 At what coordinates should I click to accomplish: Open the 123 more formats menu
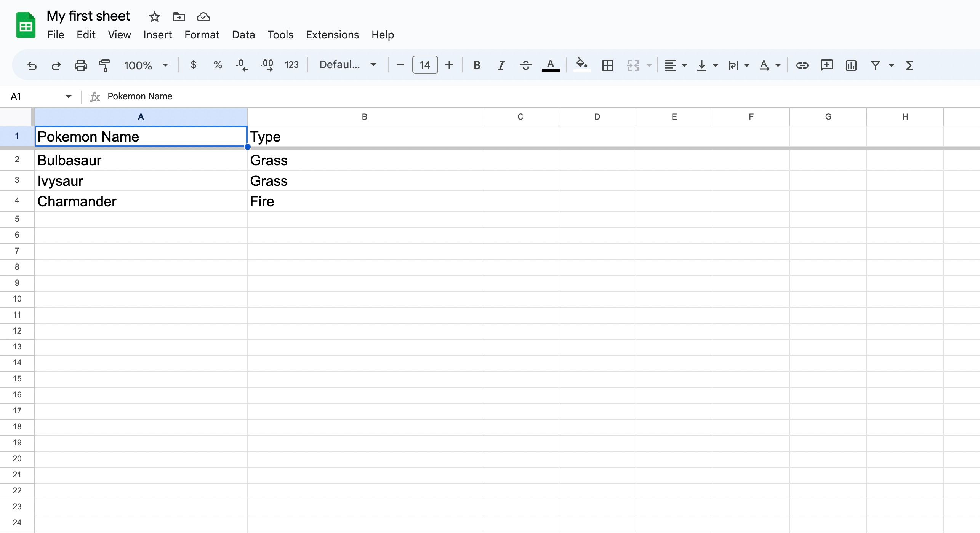[x=291, y=65]
